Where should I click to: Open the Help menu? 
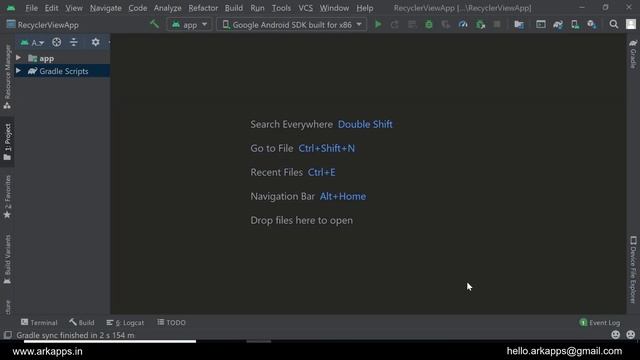click(364, 8)
